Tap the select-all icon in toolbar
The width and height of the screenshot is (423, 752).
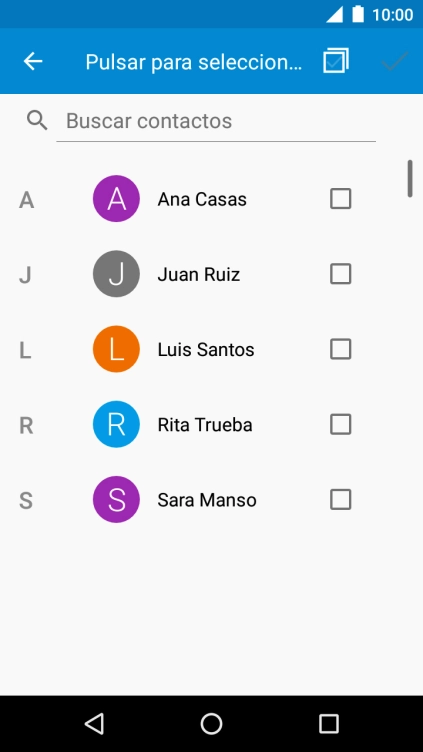pos(336,60)
